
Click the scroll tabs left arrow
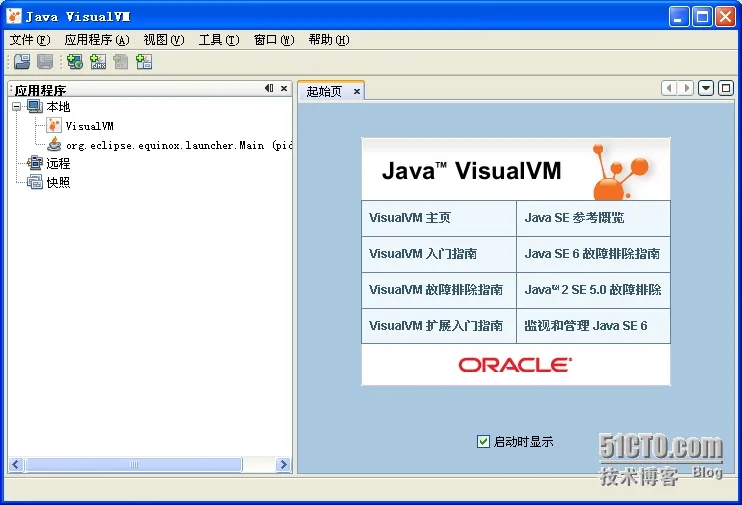click(669, 88)
